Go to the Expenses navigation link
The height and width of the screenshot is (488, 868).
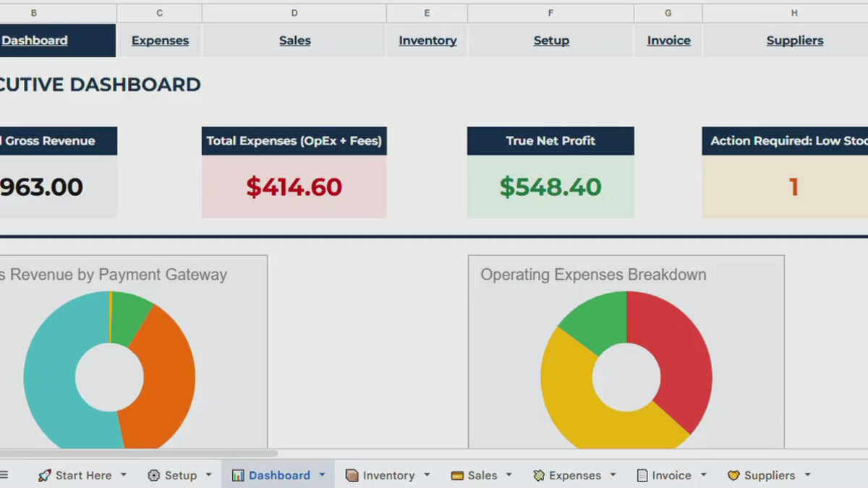160,40
